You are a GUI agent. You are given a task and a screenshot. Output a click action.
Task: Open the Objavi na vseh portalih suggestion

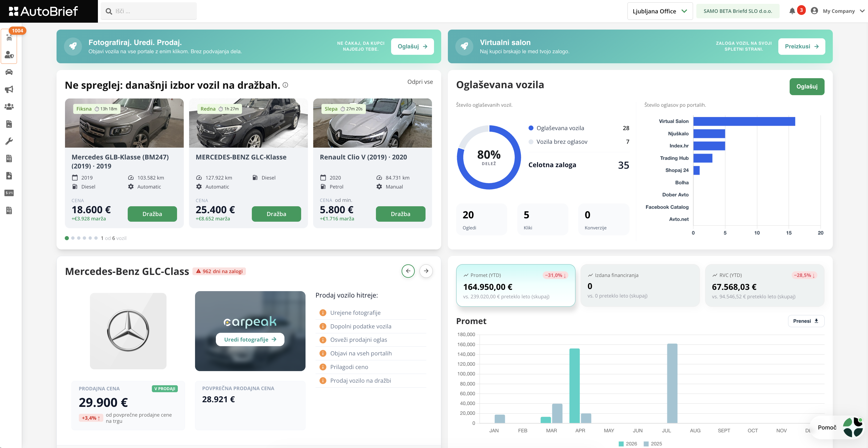pyautogui.click(x=371, y=353)
